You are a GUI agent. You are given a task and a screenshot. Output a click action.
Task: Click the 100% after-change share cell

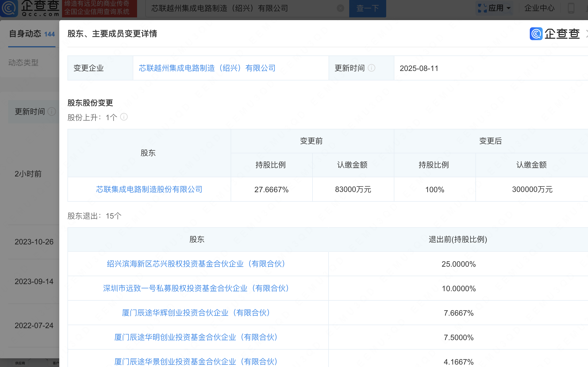[x=435, y=189]
